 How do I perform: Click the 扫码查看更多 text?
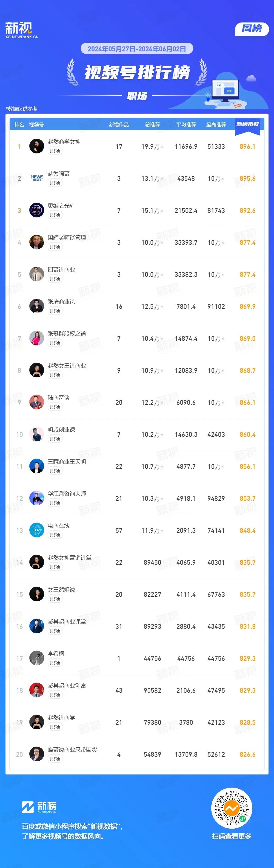click(x=232, y=836)
